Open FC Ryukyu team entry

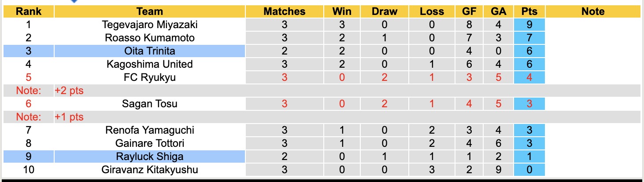150,77
